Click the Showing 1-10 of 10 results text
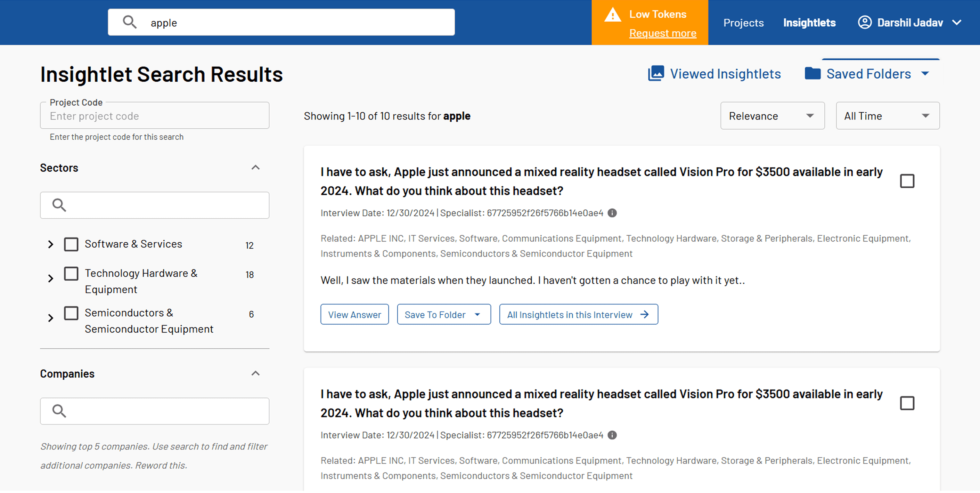 pos(387,116)
